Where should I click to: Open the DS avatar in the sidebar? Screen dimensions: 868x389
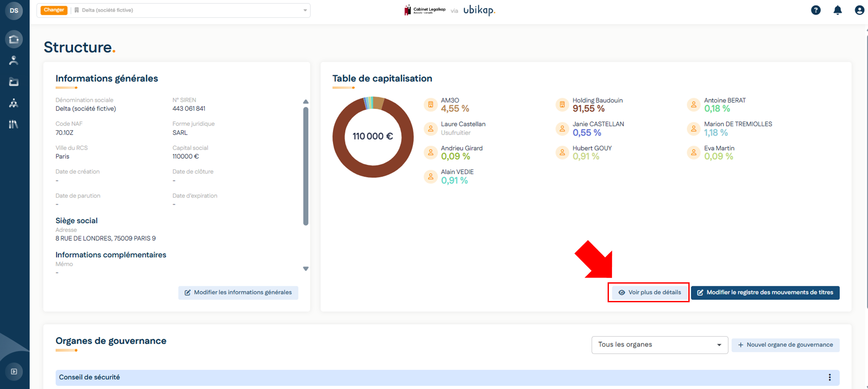tap(14, 10)
